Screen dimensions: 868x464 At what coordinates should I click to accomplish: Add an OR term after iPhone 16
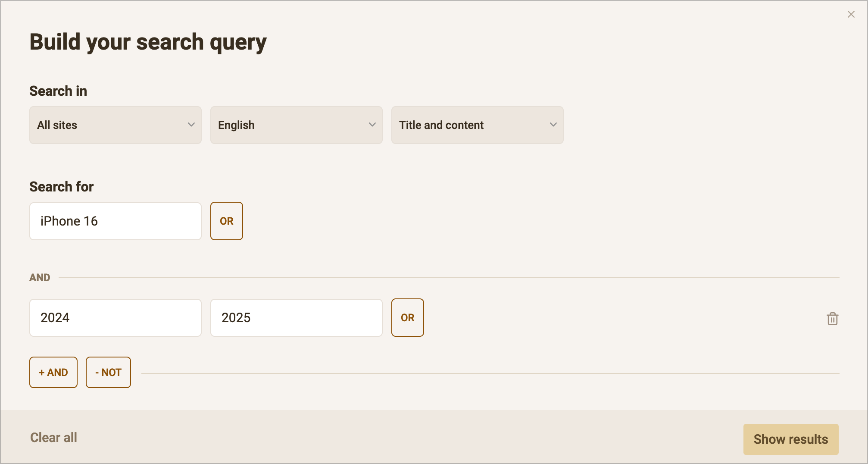[x=227, y=221]
